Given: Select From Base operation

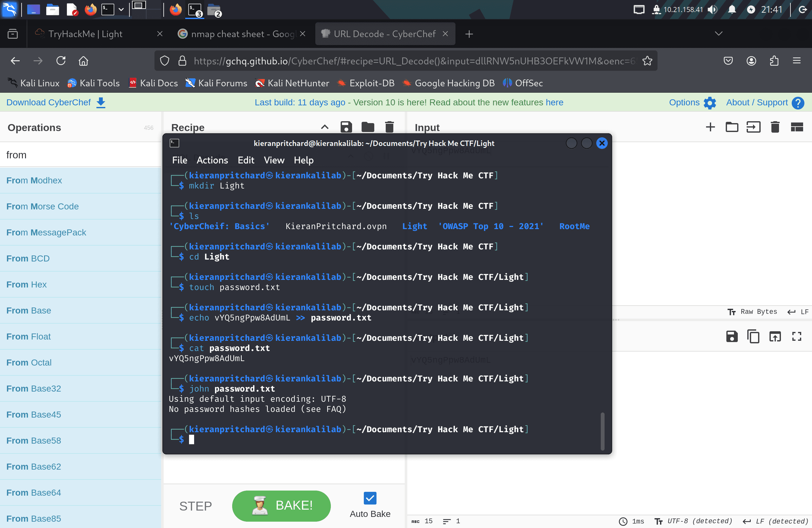Looking at the screenshot, I should click(81, 310).
